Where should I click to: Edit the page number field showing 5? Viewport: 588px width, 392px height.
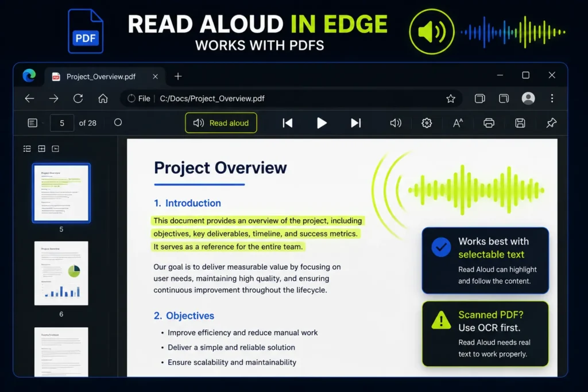[62, 123]
